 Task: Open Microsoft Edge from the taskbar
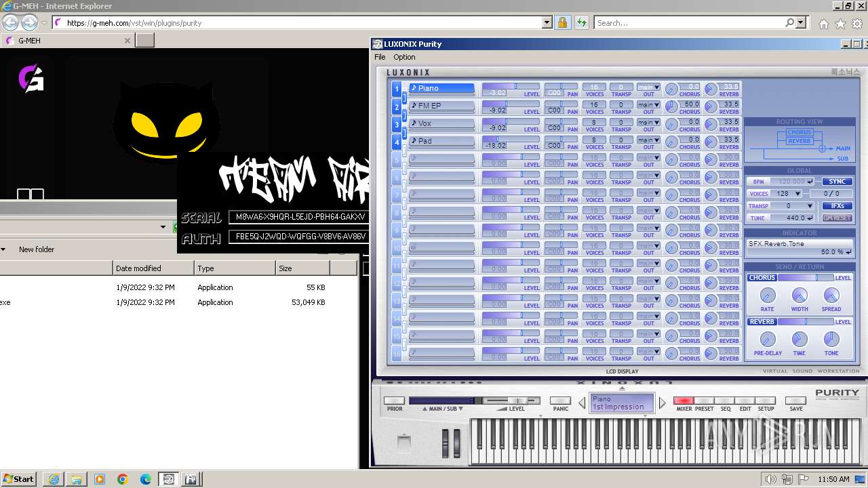coord(146,479)
